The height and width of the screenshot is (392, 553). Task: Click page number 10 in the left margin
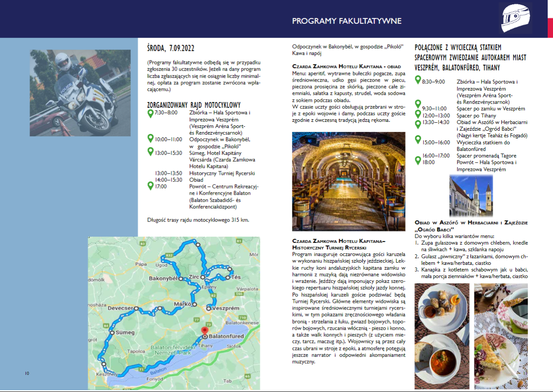point(27,373)
